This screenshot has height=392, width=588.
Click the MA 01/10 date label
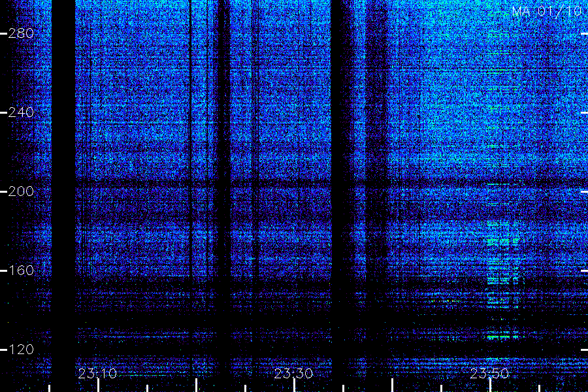point(547,11)
